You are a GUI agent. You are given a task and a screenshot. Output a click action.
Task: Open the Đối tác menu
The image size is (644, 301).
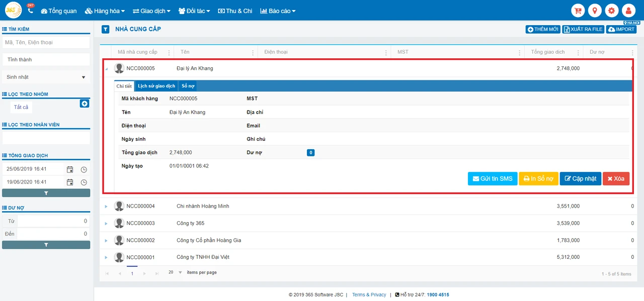tap(194, 11)
